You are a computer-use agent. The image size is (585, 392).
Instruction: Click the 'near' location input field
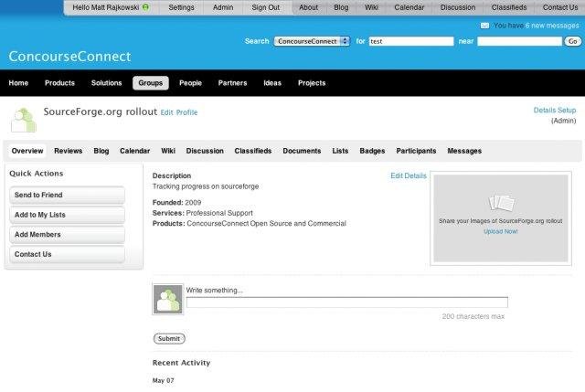520,41
